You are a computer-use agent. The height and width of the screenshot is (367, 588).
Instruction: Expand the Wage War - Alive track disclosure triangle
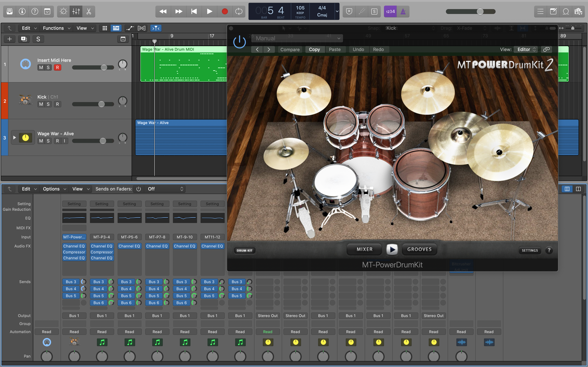pyautogui.click(x=14, y=138)
